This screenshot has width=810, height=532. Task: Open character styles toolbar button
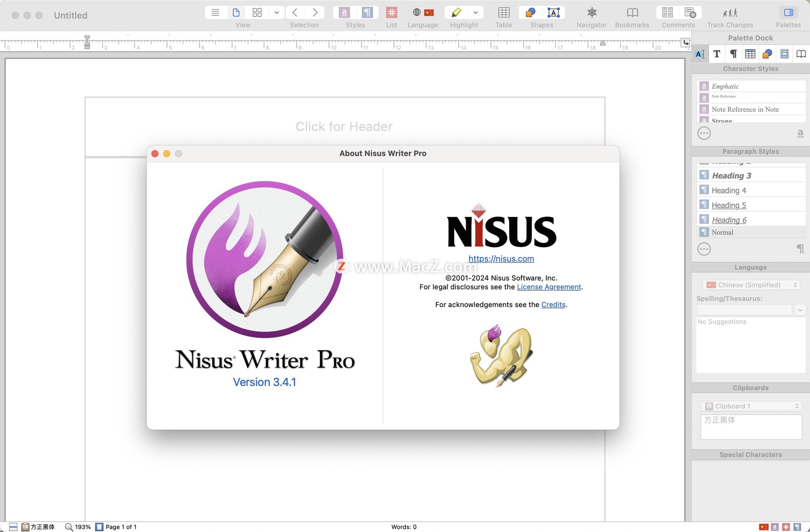[344, 12]
